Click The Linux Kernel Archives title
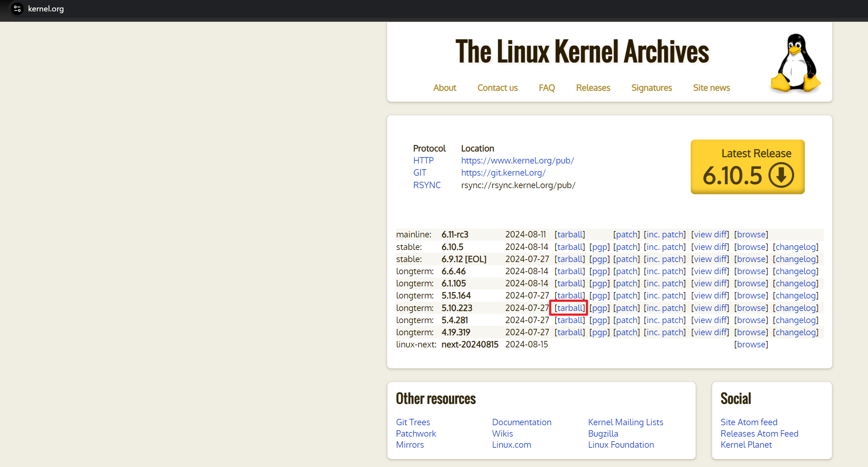Screen dimensions: 868x467 582,52
